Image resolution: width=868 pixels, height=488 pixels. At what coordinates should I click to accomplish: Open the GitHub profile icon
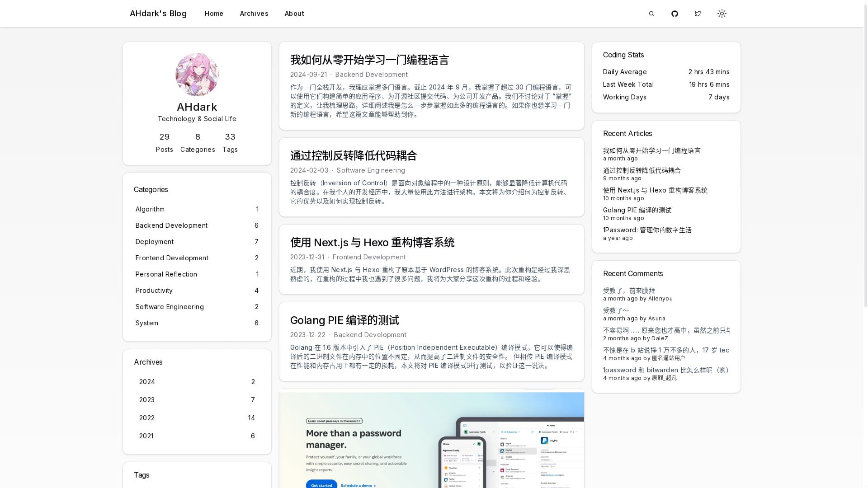pyautogui.click(x=675, y=14)
